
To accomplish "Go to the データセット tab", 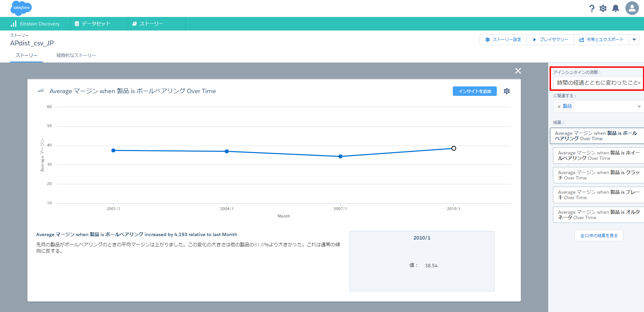I will (x=92, y=24).
